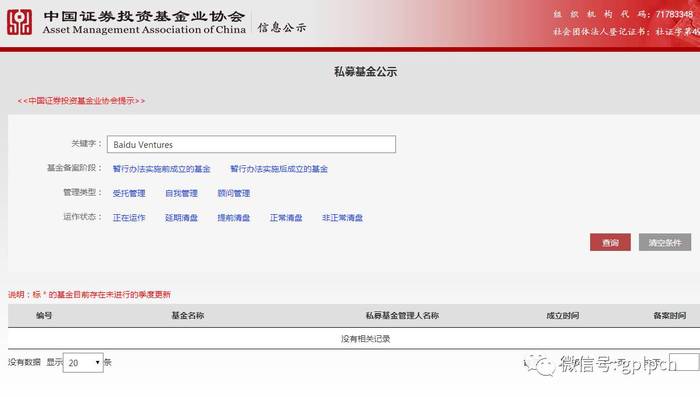Screen dimensions: 700x397
Task: Filter by 延期清盘 status
Action: 181,217
